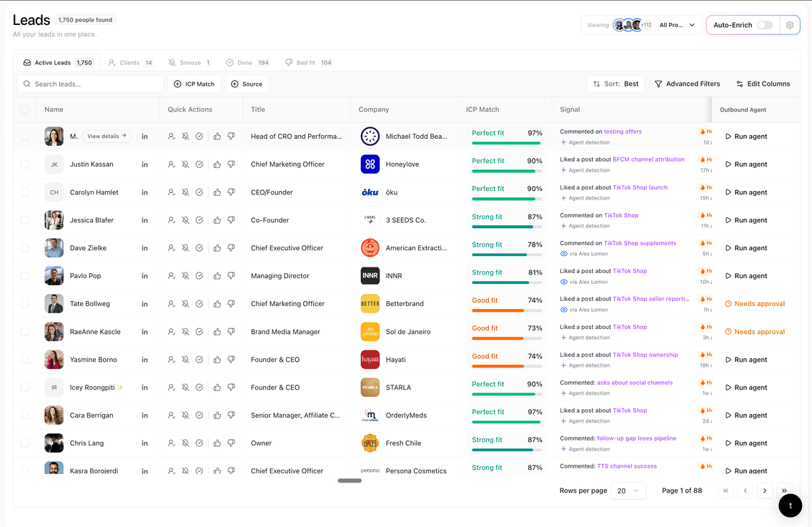Snooze lead Icey Roongpiti
This screenshot has width=812, height=527.
tap(185, 388)
